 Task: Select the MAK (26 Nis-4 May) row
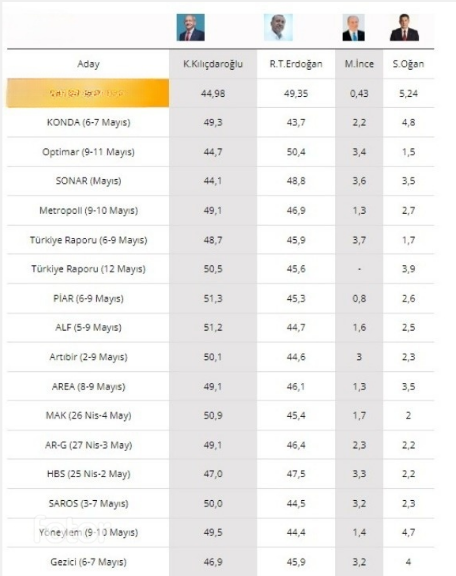[x=220, y=415]
